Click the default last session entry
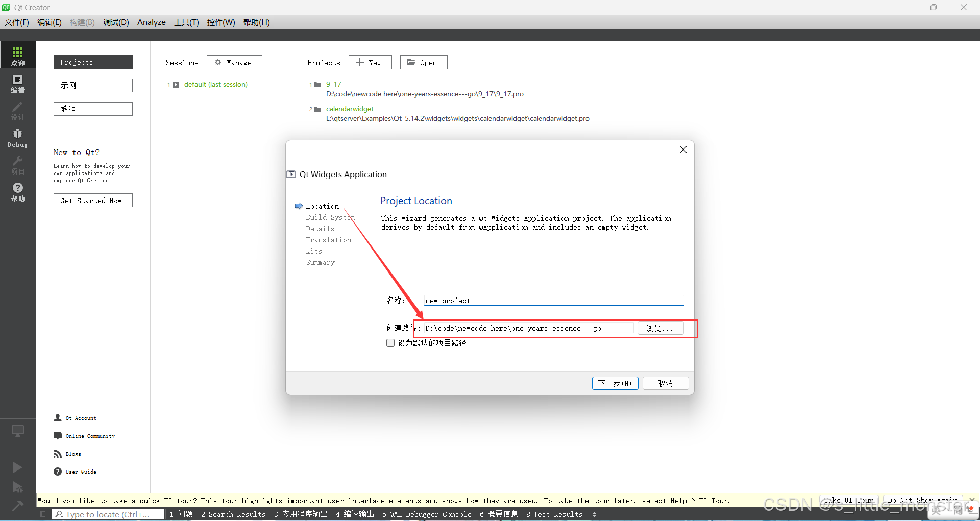The height and width of the screenshot is (521, 980). 215,84
